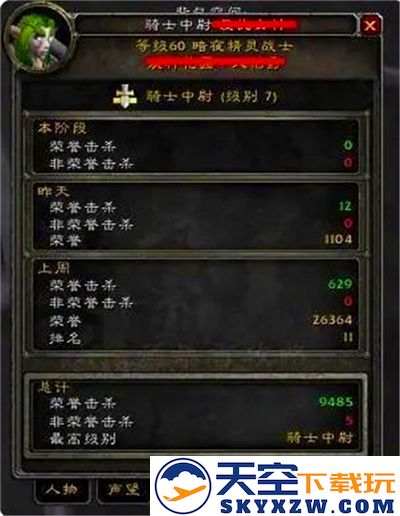Viewport: 400px width, 516px height.
Task: Click the night elf character portrait
Action: click(x=38, y=40)
